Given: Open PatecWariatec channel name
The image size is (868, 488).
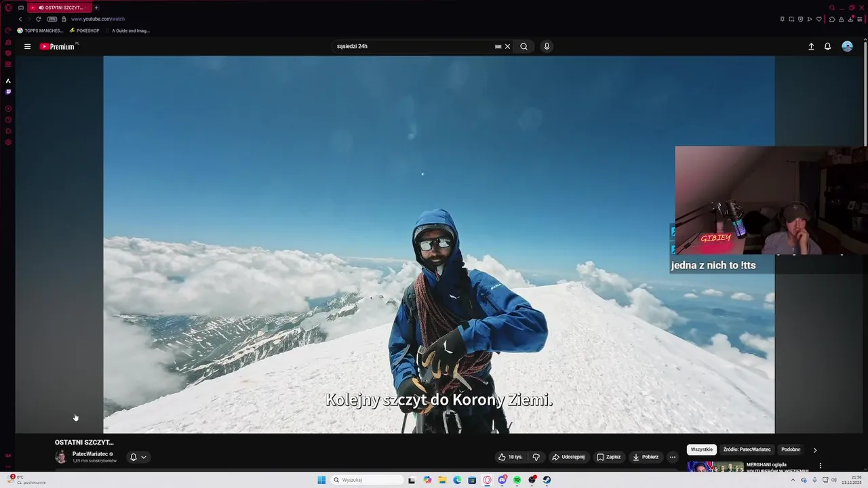Looking at the screenshot, I should point(90,454).
